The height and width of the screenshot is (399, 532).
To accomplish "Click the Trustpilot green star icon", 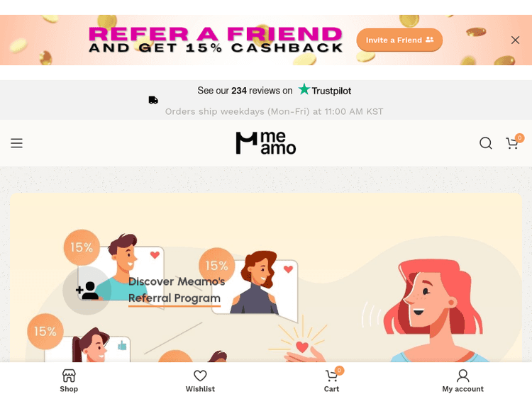I will click(304, 89).
